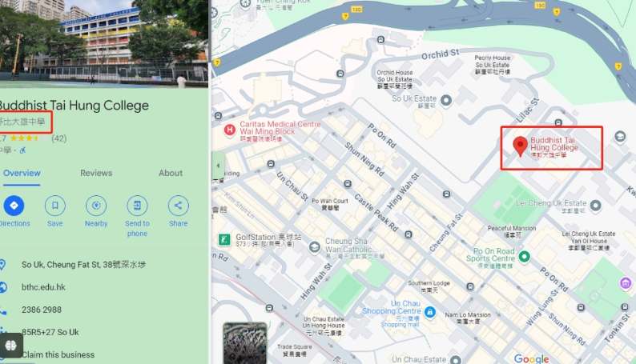Open the Reviews tab
The width and height of the screenshot is (636, 364).
click(x=96, y=173)
